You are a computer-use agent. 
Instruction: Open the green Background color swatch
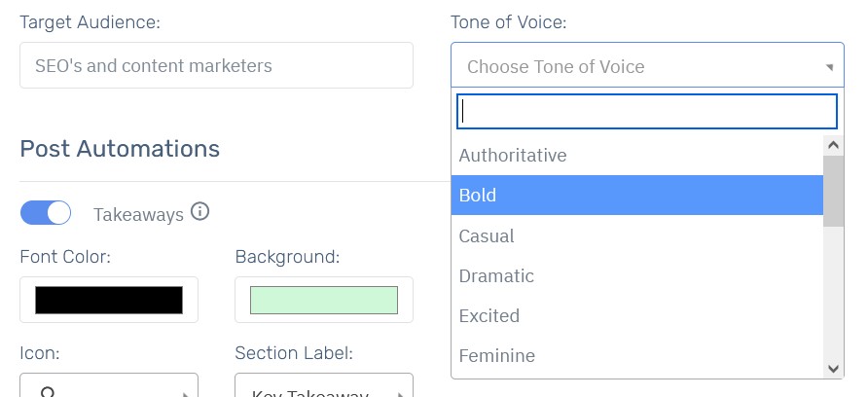click(x=324, y=300)
